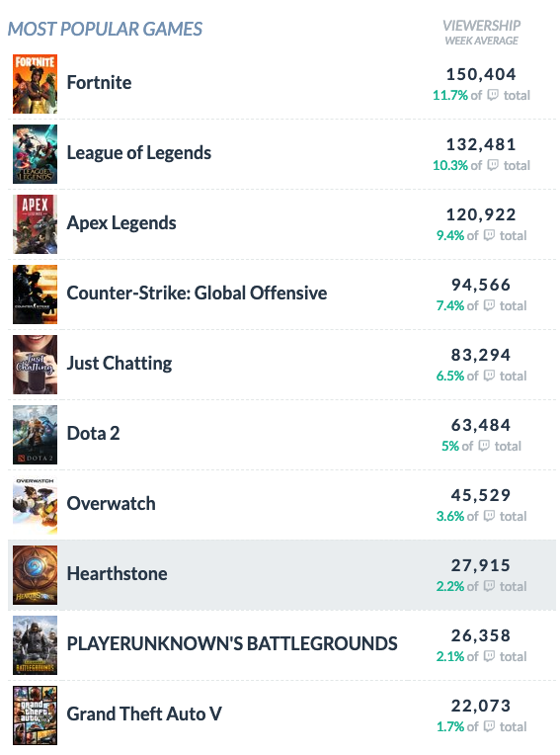The image size is (560, 755).
Task: Open the Just Chatting category image
Action: [x=35, y=365]
